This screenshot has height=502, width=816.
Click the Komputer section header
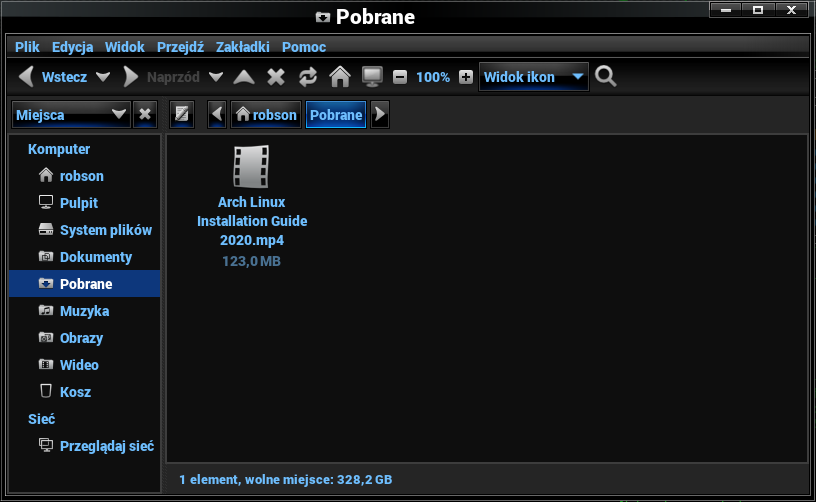(59, 149)
